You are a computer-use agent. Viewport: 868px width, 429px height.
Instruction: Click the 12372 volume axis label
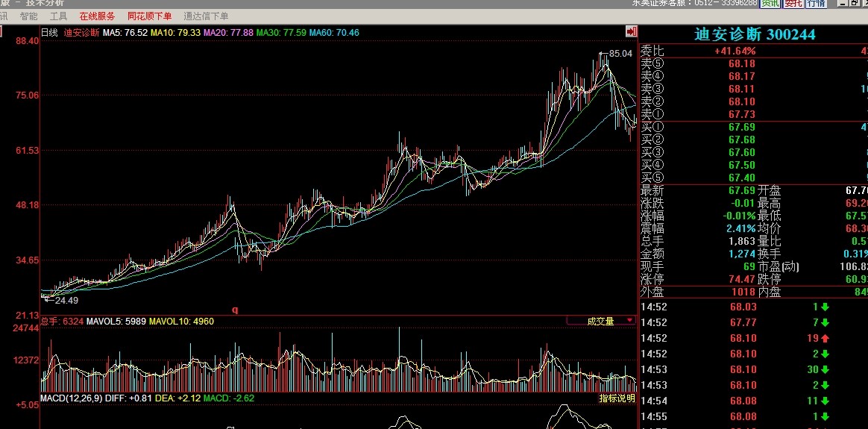pos(27,360)
